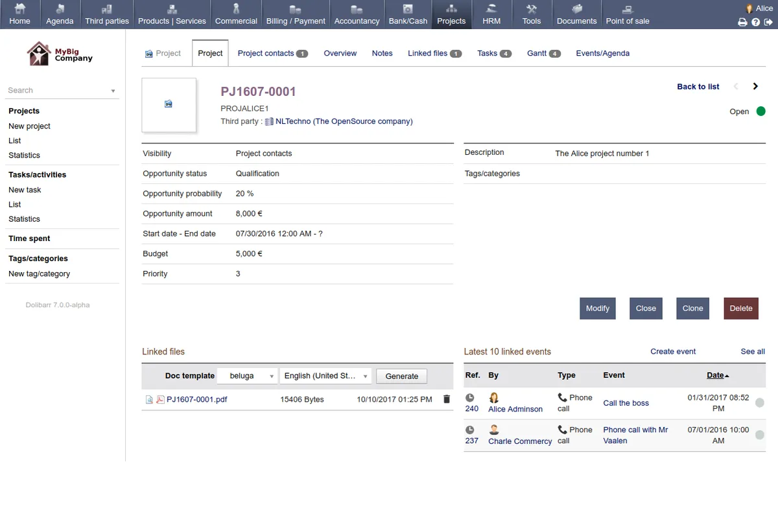Click status dot for Phone call with Mr Vaalen

[x=760, y=435]
